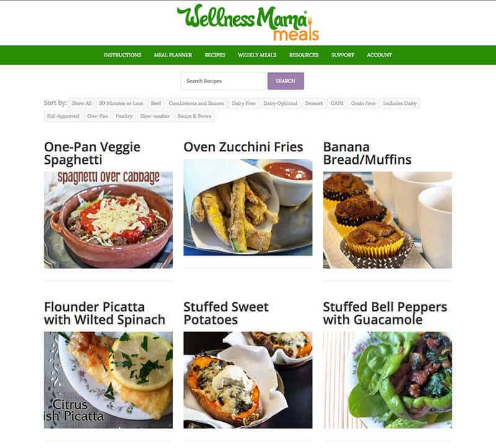
Task: Click the zucchini fries recipe image
Action: coord(248,207)
